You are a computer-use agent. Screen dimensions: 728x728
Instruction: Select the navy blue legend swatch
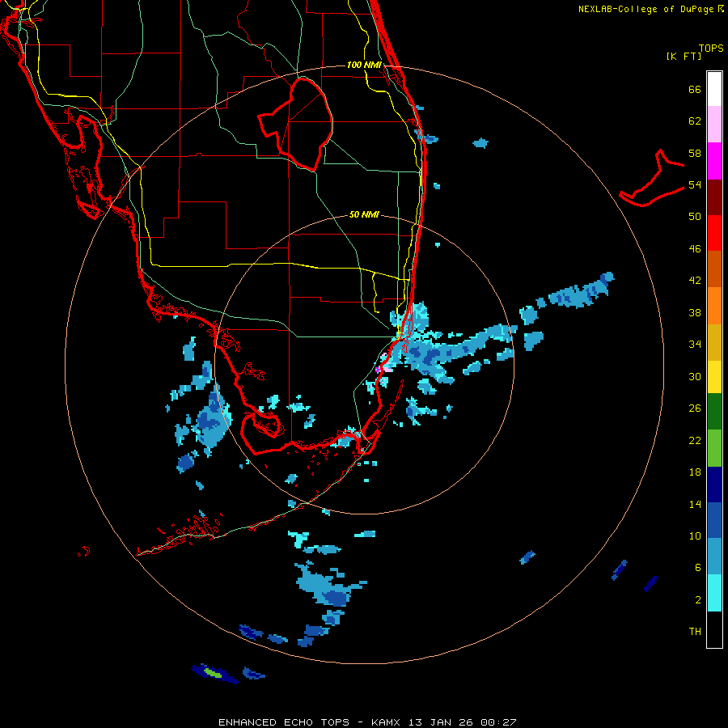click(x=714, y=485)
